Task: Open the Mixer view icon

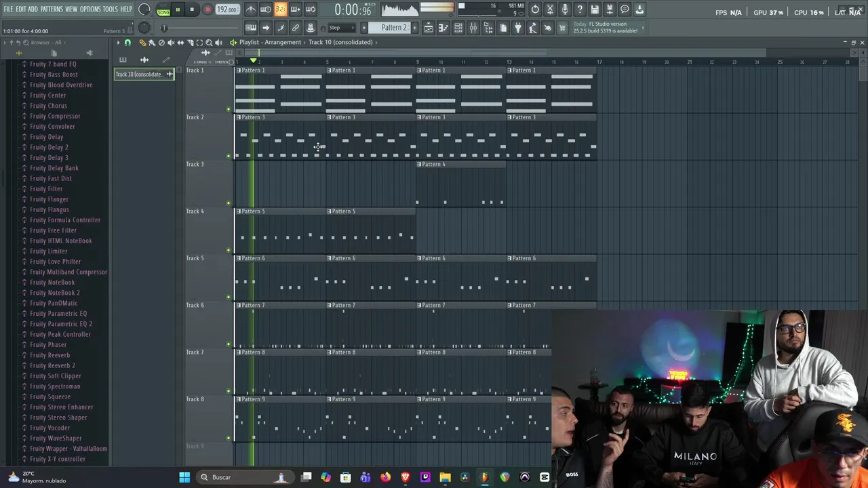Action: click(473, 28)
